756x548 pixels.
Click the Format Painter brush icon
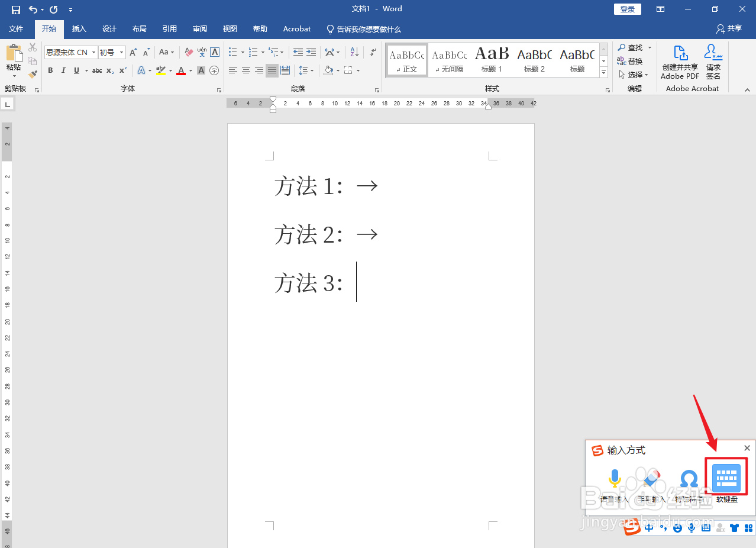pyautogui.click(x=33, y=74)
